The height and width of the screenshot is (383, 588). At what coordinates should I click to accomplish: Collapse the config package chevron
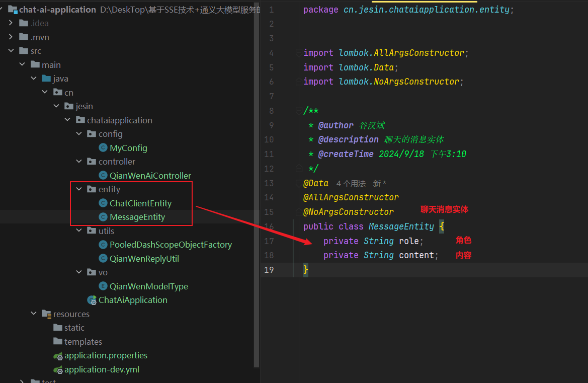click(79, 133)
